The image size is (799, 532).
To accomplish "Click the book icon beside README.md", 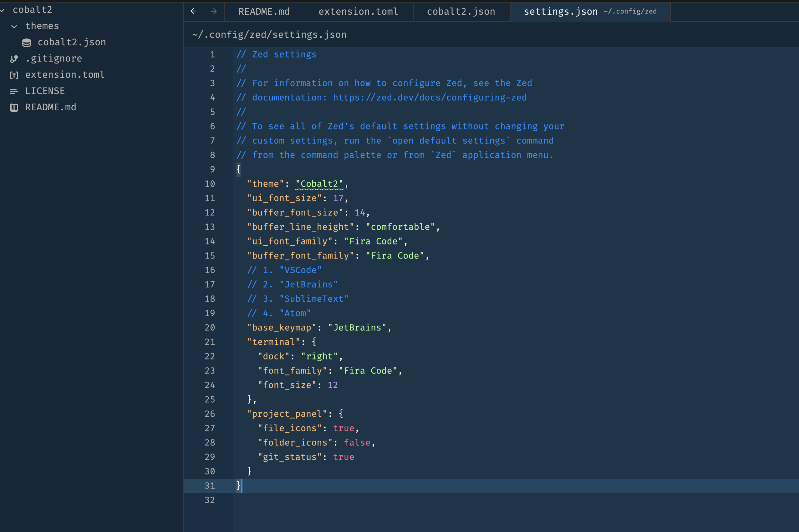I will coord(14,108).
